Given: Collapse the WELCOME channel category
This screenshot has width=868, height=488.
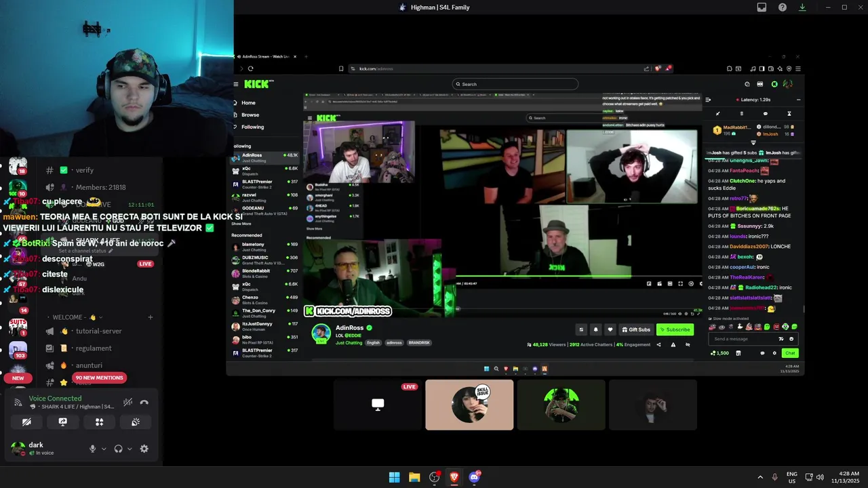Looking at the screenshot, I should click(x=75, y=317).
